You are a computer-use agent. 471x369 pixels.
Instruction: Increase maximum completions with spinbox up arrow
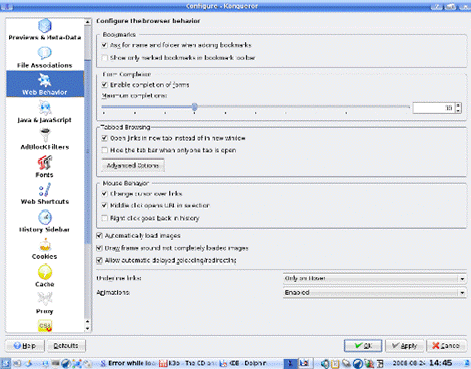click(459, 105)
